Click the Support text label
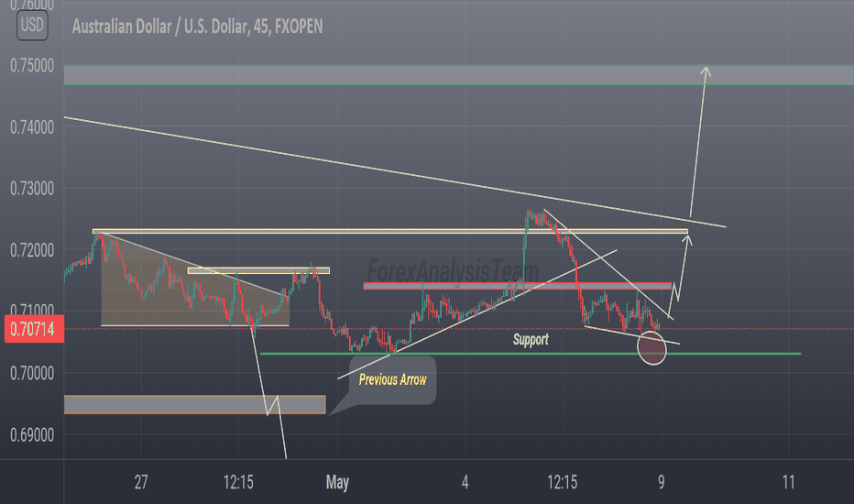Viewport: 854px width, 504px height. (531, 340)
